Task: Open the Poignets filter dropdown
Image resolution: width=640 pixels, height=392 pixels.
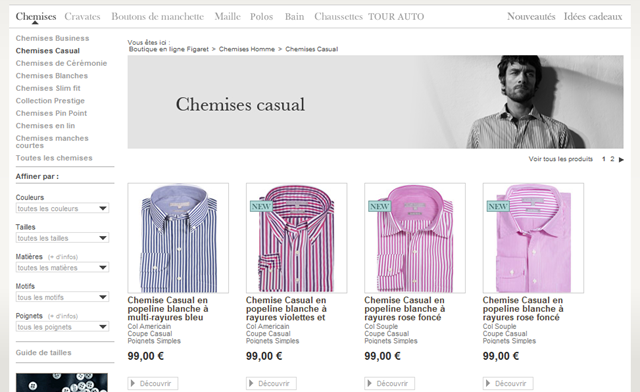Action: point(62,327)
